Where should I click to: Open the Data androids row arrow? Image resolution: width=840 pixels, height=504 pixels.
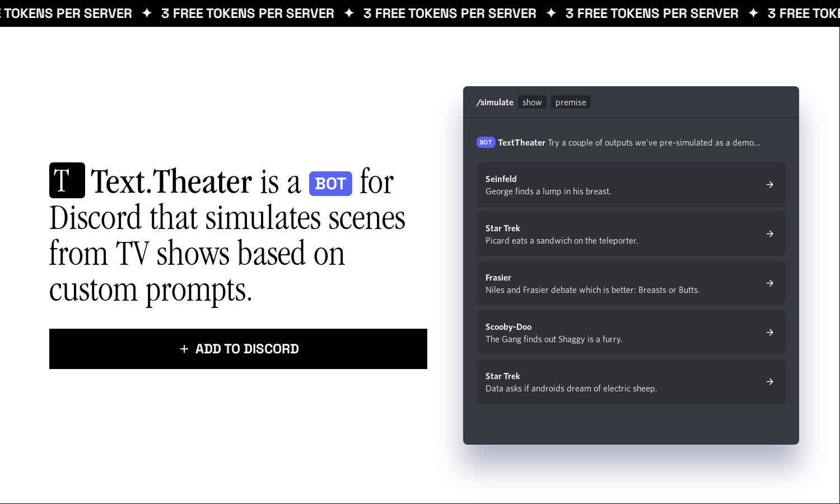coord(770,382)
